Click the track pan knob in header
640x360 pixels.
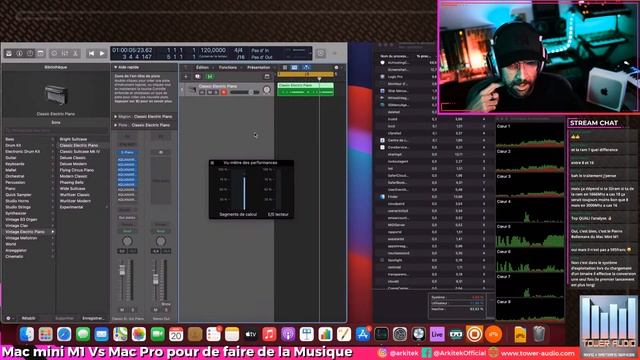267,90
